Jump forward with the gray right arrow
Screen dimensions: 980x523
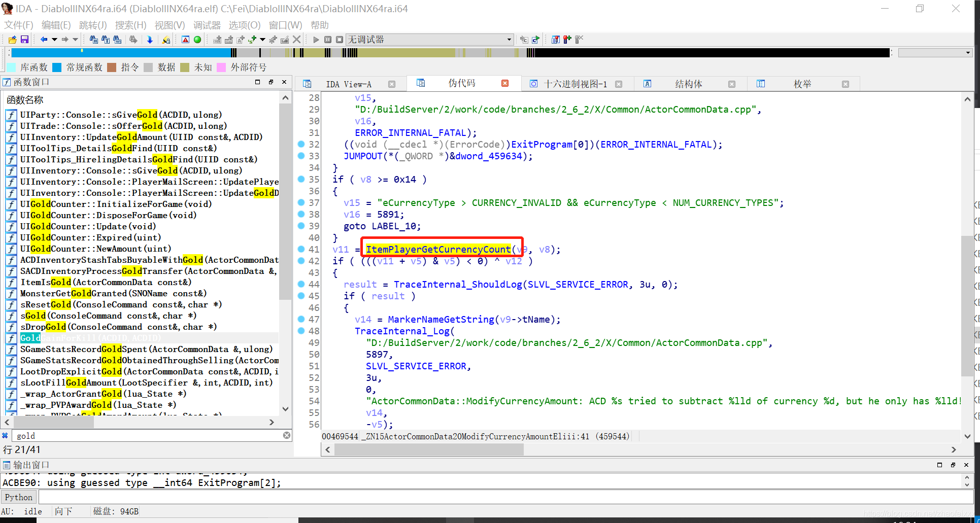click(x=65, y=40)
